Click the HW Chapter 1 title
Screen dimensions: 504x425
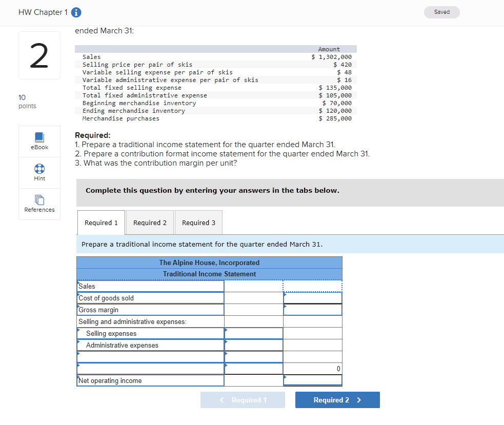(x=43, y=12)
